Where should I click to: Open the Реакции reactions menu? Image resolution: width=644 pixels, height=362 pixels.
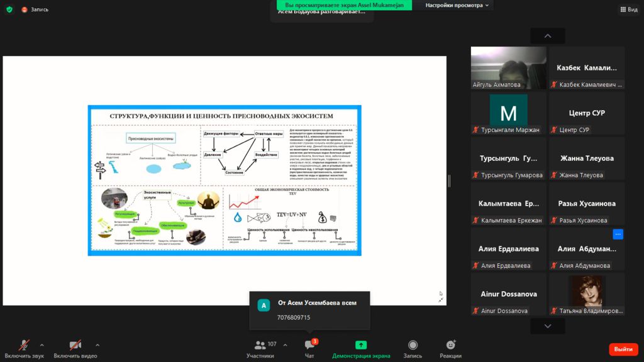click(x=450, y=348)
